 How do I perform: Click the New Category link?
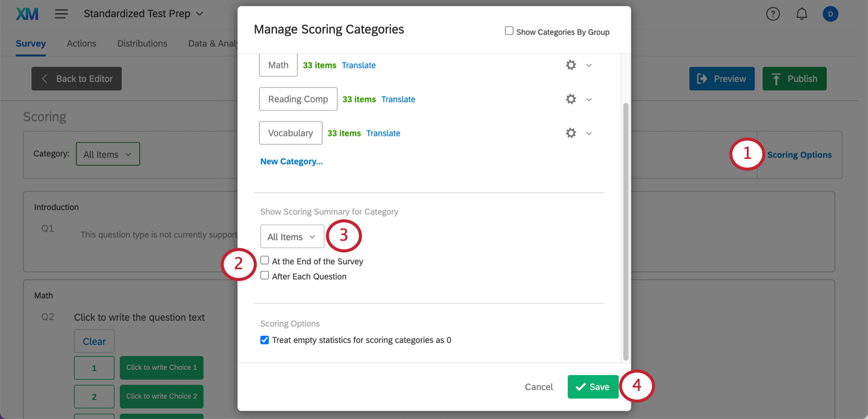pyautogui.click(x=291, y=161)
